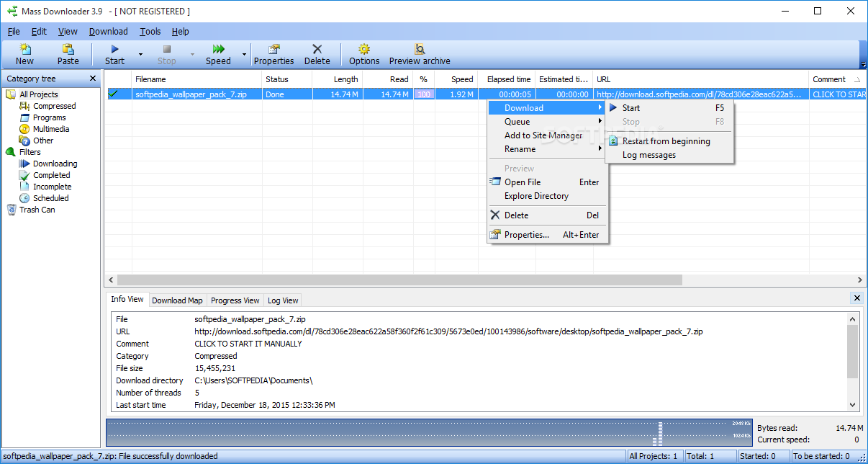Viewport: 868px width, 464px height.
Task: Click the Info View scroll down arrow
Action: [853, 405]
